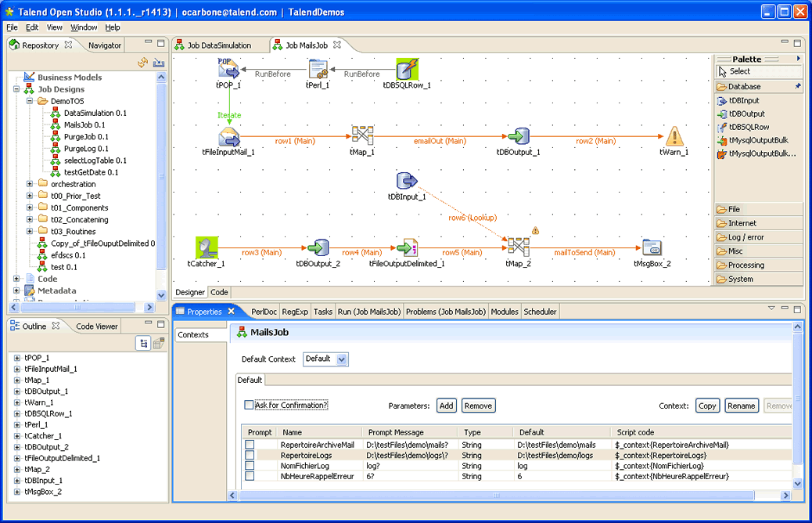The height and width of the screenshot is (523, 812).
Task: Check Prompt box for RepertoireLogs
Action: 250,455
